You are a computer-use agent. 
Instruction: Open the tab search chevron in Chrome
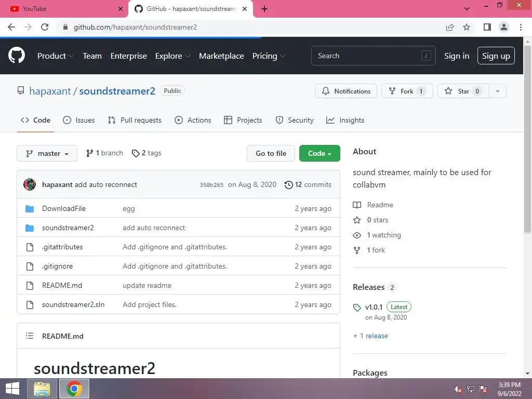467,9
